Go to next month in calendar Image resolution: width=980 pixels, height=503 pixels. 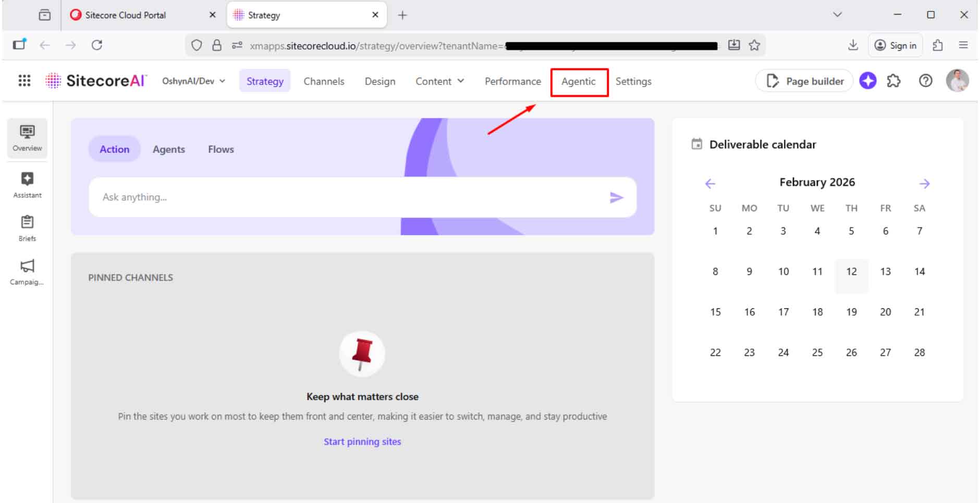[925, 184]
